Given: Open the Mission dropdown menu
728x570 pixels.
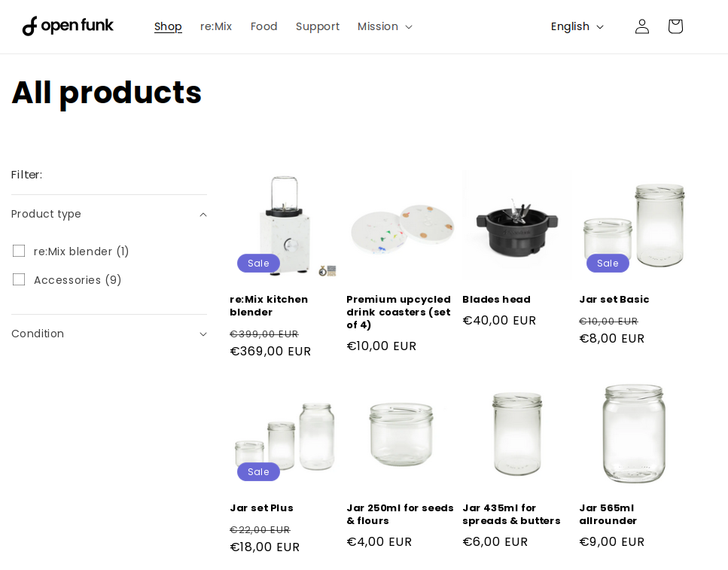Looking at the screenshot, I should 385,26.
